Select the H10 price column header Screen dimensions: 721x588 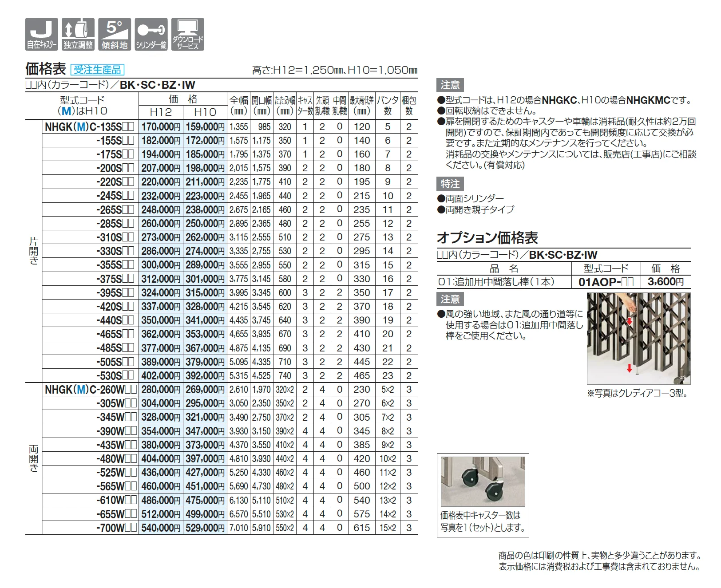205,112
